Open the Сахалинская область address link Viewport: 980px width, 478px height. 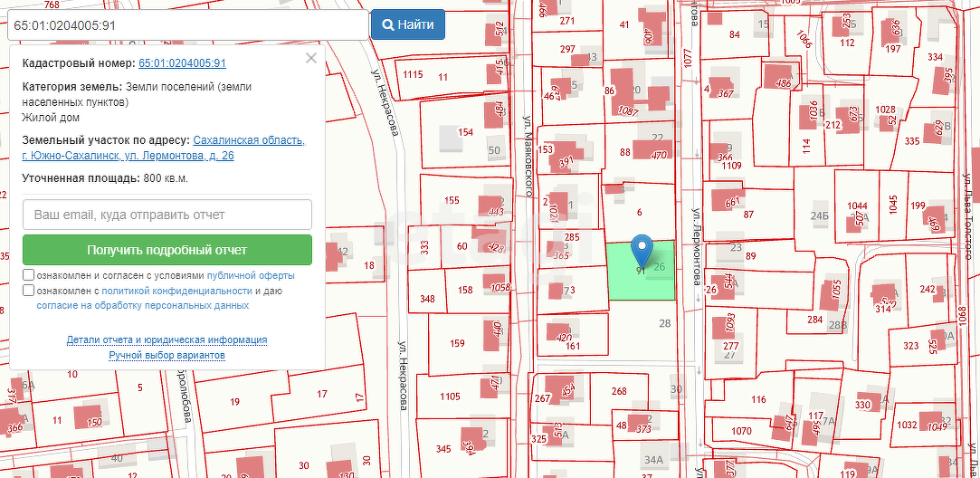(x=249, y=140)
